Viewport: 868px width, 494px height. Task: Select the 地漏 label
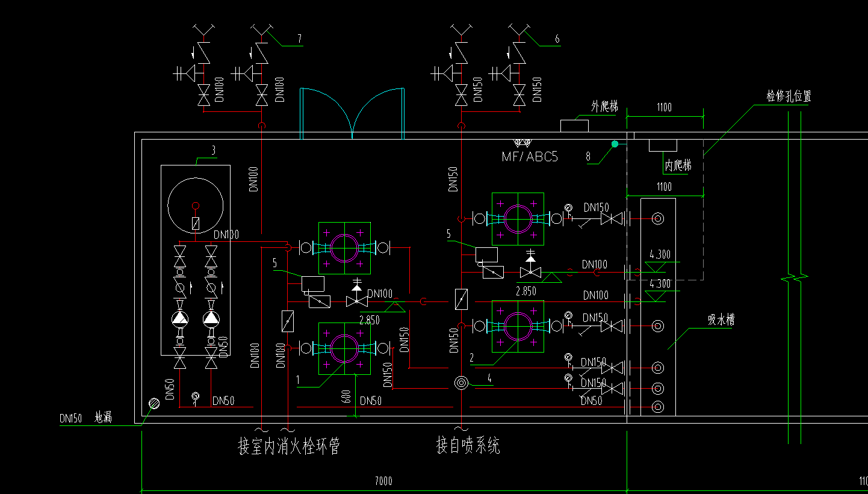[104, 418]
